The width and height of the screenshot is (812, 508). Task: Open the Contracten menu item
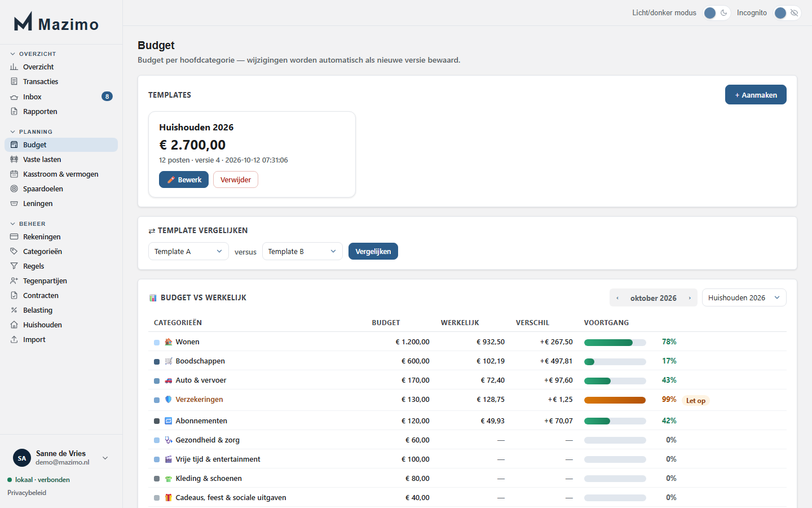pos(61,295)
